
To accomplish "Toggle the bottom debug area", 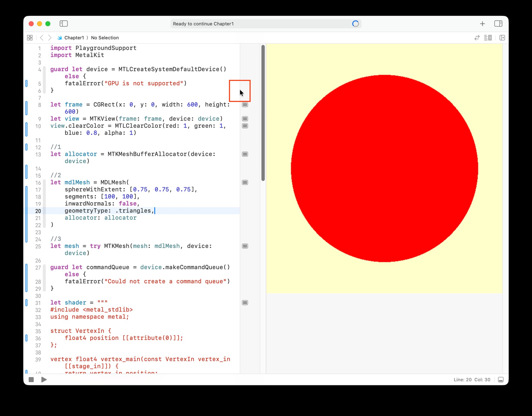I will click(500, 380).
